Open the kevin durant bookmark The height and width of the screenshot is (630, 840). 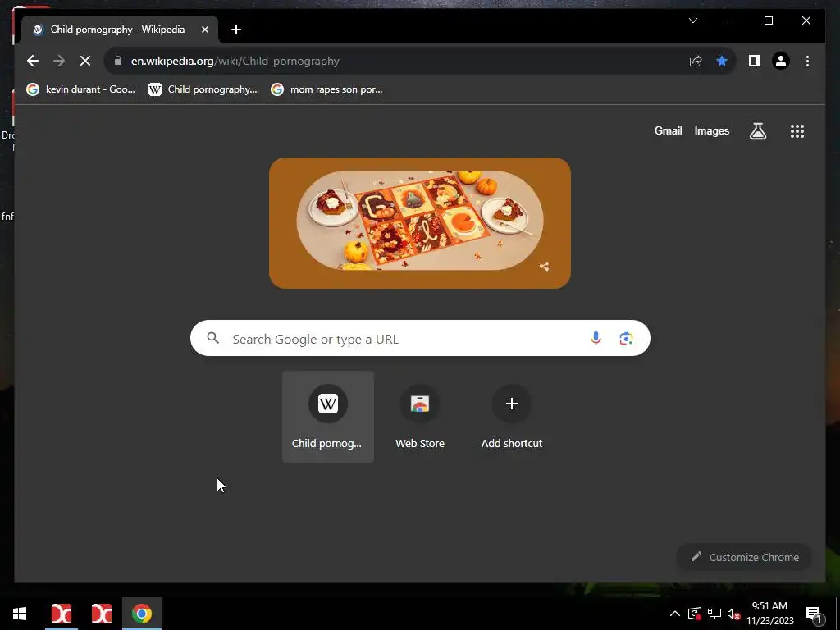81,89
